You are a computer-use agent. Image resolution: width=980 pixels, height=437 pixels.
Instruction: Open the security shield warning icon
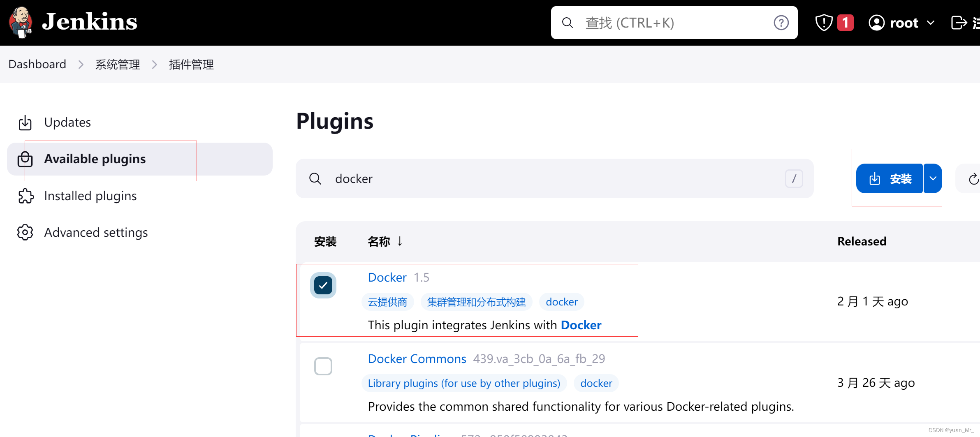pos(824,23)
